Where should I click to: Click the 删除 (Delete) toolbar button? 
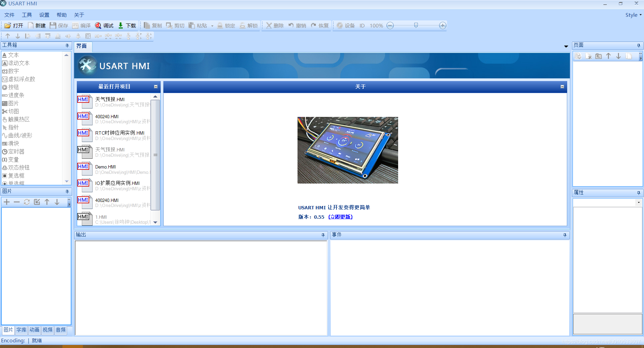(275, 25)
